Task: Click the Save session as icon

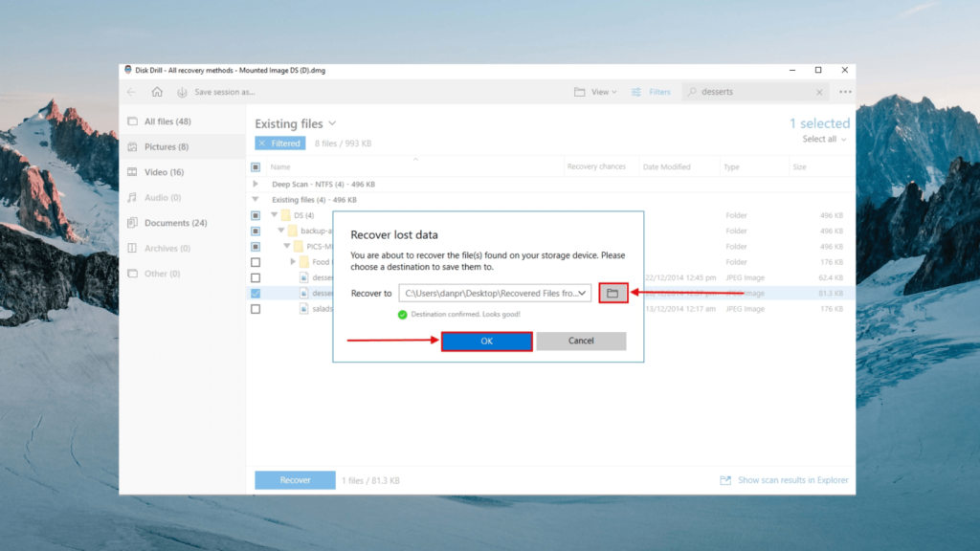Action: (182, 92)
